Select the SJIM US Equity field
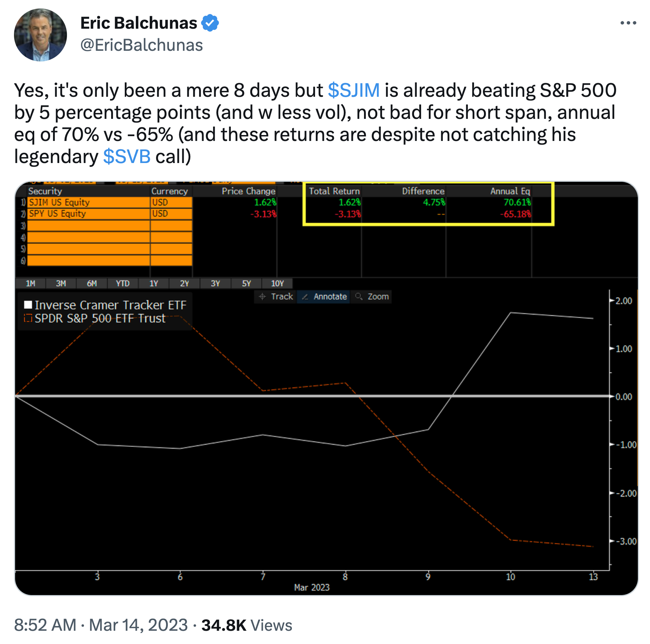This screenshot has width=650, height=644. point(88,202)
